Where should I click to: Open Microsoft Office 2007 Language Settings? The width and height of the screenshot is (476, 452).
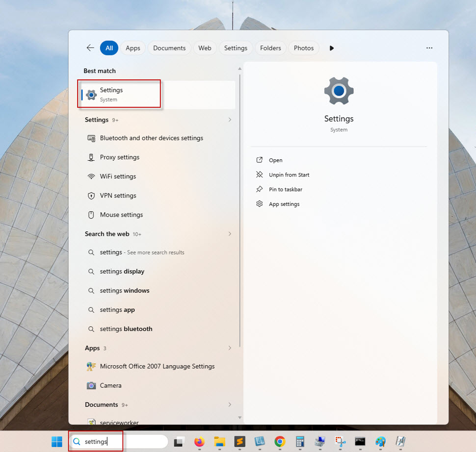[158, 367]
